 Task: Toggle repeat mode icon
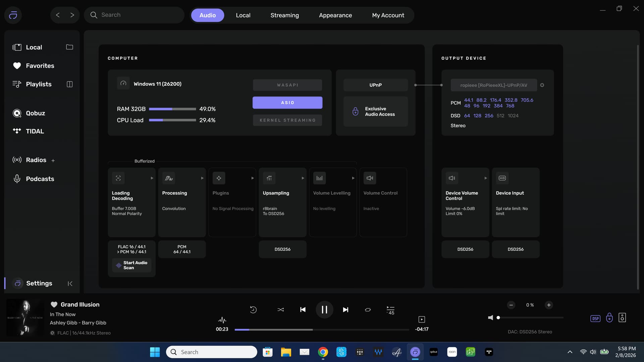[x=368, y=310]
